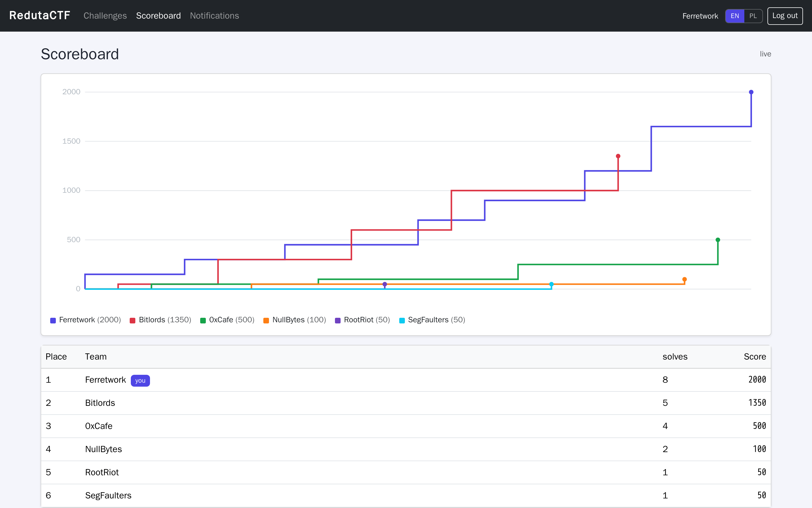Viewport: 812px width, 508px height.
Task: Click 0xCafe's green end point at 500
Action: click(718, 240)
